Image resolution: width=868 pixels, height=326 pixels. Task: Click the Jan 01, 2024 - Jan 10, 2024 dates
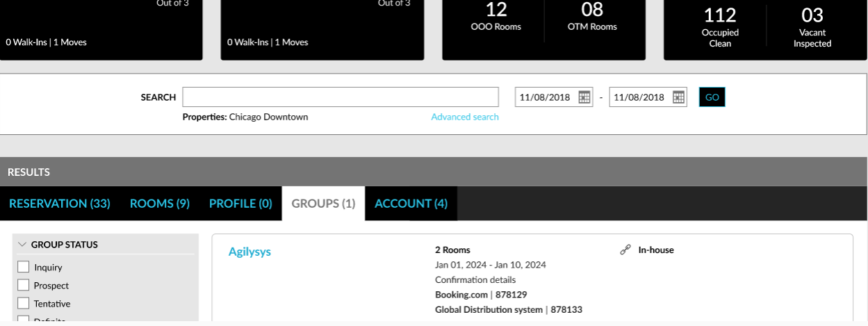tap(491, 265)
